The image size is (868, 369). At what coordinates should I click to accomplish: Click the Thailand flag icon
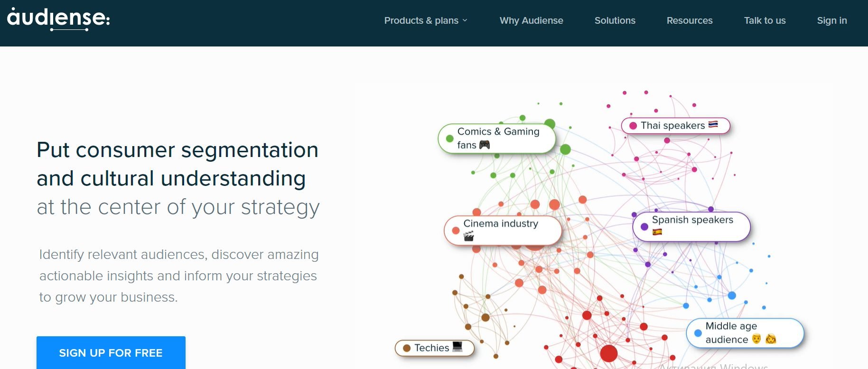click(x=713, y=124)
